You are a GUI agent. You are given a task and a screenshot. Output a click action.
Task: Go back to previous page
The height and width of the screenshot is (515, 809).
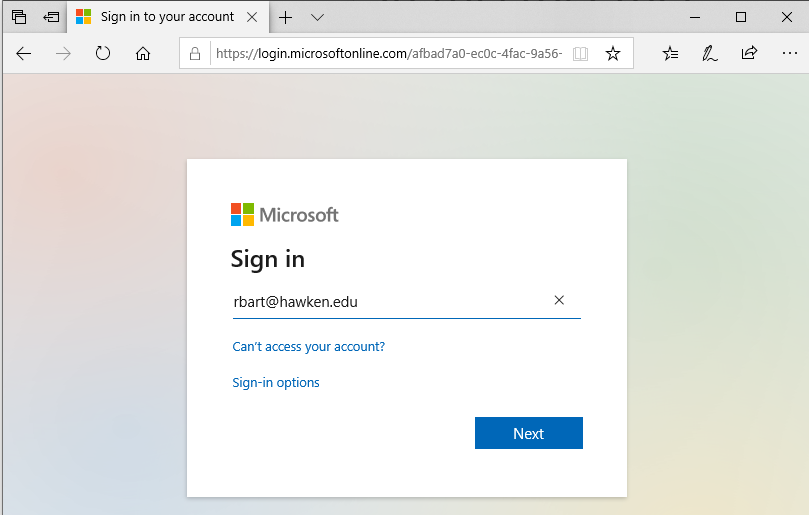(24, 53)
